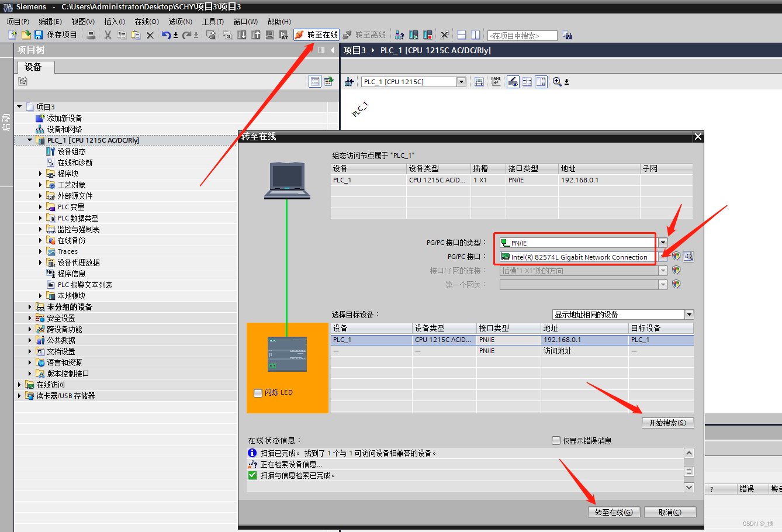Click the open project icon

coord(26,35)
